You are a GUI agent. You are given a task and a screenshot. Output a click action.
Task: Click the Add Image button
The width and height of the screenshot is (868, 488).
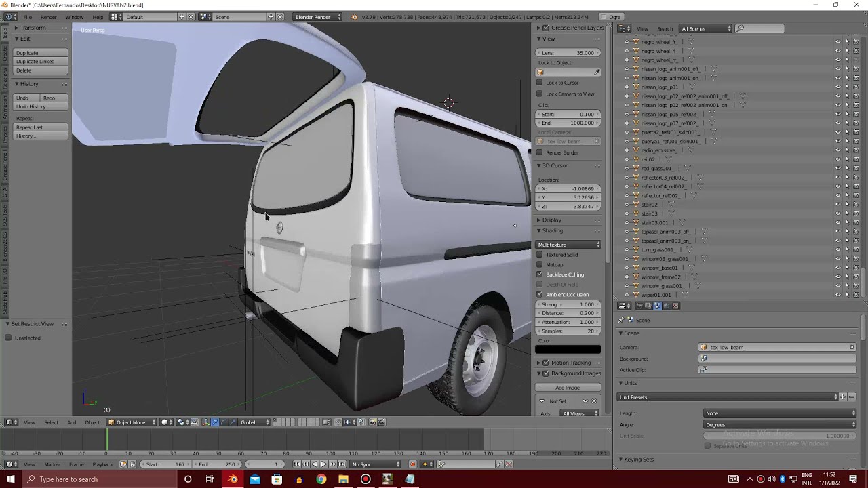coord(568,388)
